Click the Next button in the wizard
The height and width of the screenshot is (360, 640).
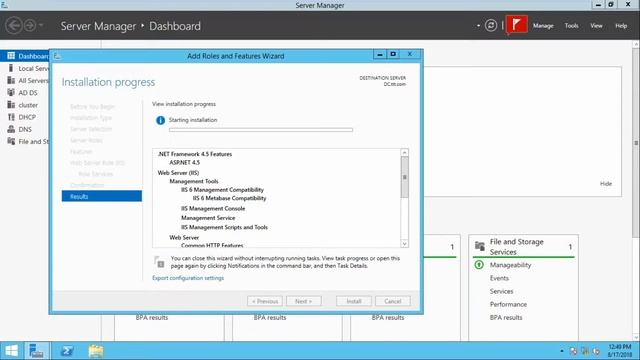[304, 301]
